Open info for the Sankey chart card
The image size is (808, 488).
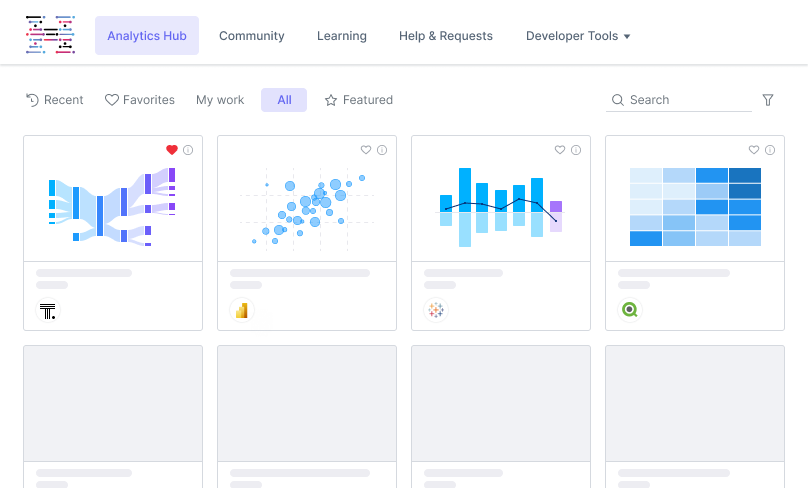click(x=188, y=150)
